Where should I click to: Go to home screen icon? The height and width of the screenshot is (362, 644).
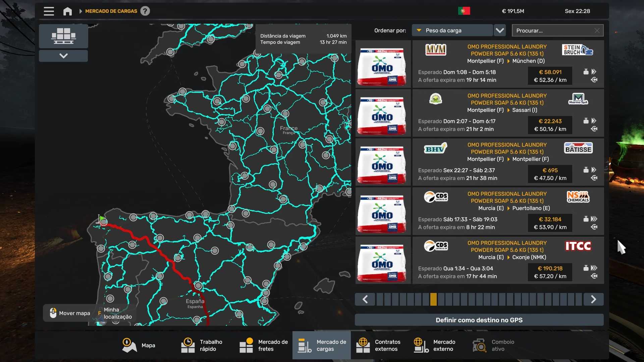click(67, 11)
